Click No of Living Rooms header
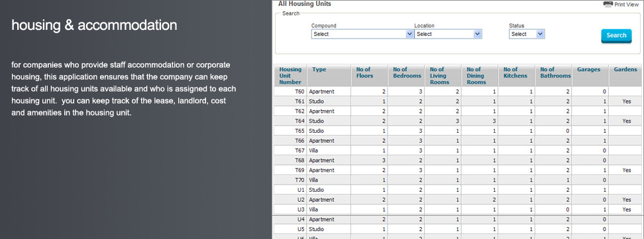The width and height of the screenshot is (644, 239). [x=438, y=76]
